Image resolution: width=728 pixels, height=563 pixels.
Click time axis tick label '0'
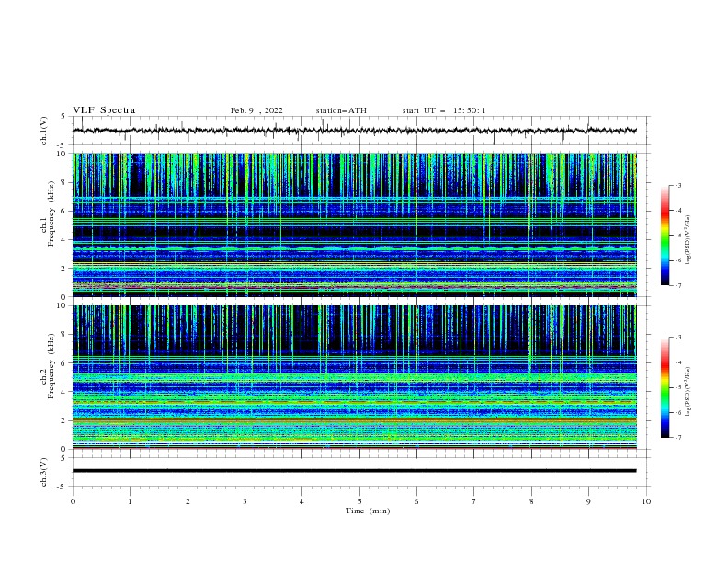tap(73, 501)
